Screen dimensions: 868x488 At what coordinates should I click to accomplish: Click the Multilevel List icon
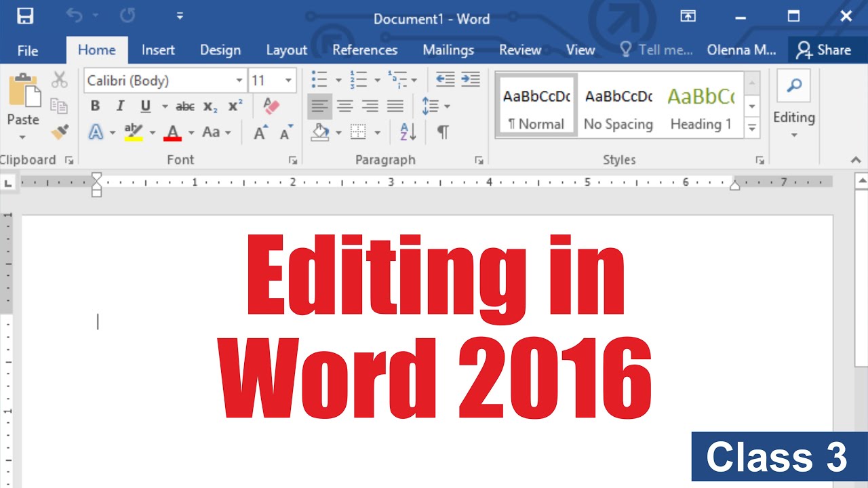397,80
